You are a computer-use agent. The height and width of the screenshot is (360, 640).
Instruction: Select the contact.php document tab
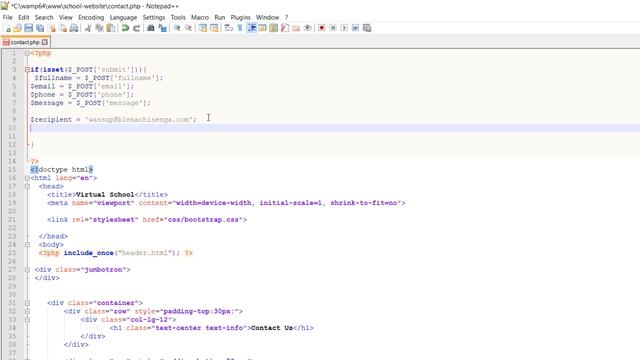click(x=25, y=42)
